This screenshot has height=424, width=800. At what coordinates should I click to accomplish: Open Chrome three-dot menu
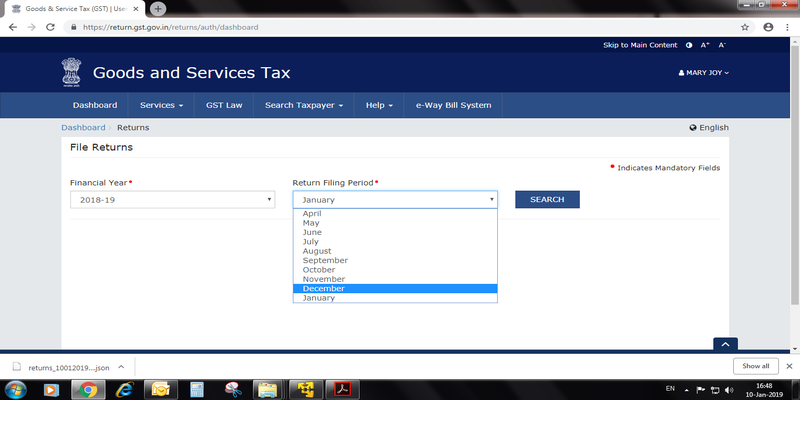(787, 27)
